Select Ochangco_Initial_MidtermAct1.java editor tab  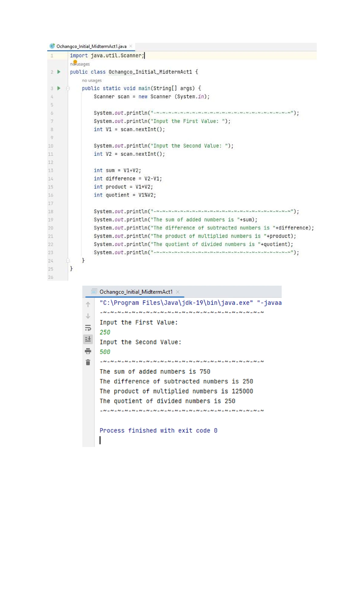(91, 46)
